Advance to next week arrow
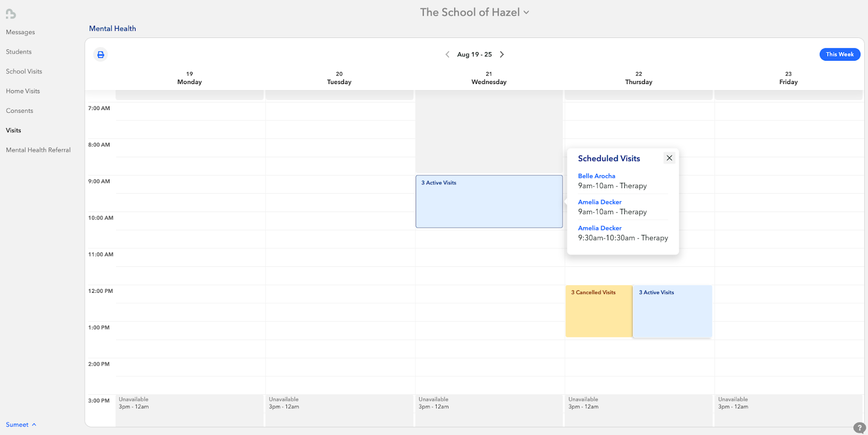Screen dimensions: 868x435 (502, 54)
